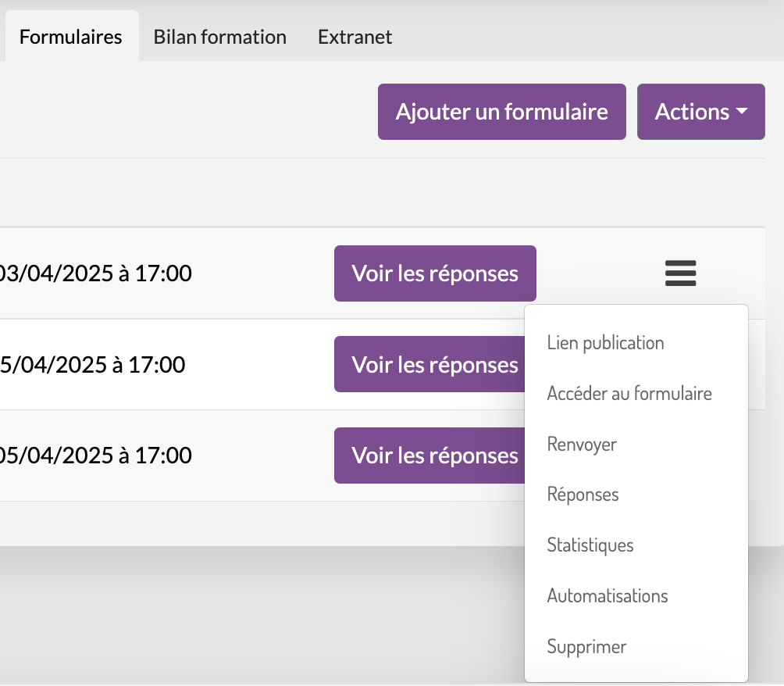The image size is (784, 686).
Task: Select Statistiques in the dropdown menu
Action: click(590, 545)
